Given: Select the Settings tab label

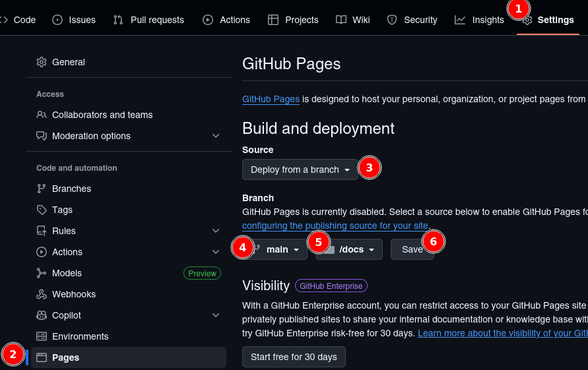Looking at the screenshot, I should point(556,20).
